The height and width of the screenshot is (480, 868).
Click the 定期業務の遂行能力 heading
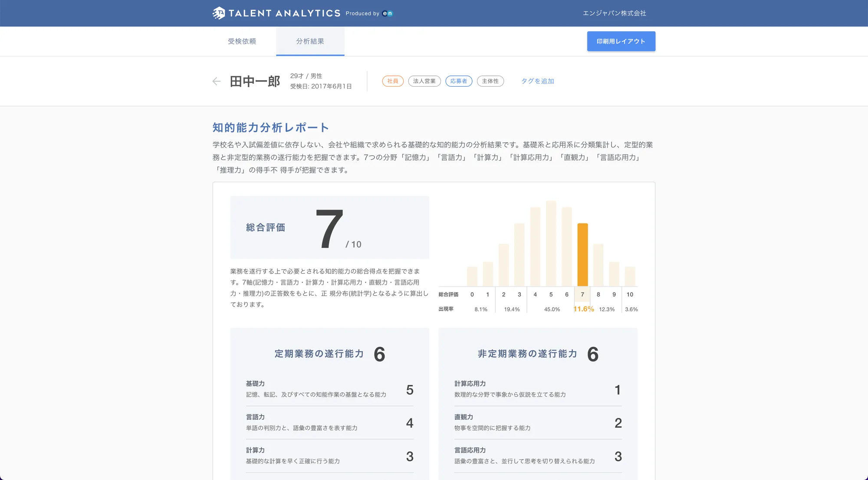click(x=319, y=354)
